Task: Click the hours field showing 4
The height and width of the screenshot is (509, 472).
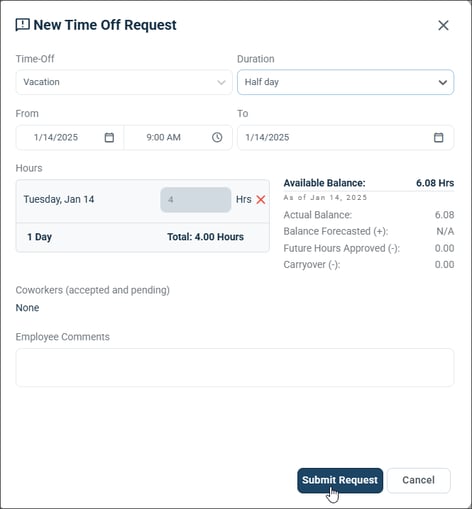Action: 196,200
